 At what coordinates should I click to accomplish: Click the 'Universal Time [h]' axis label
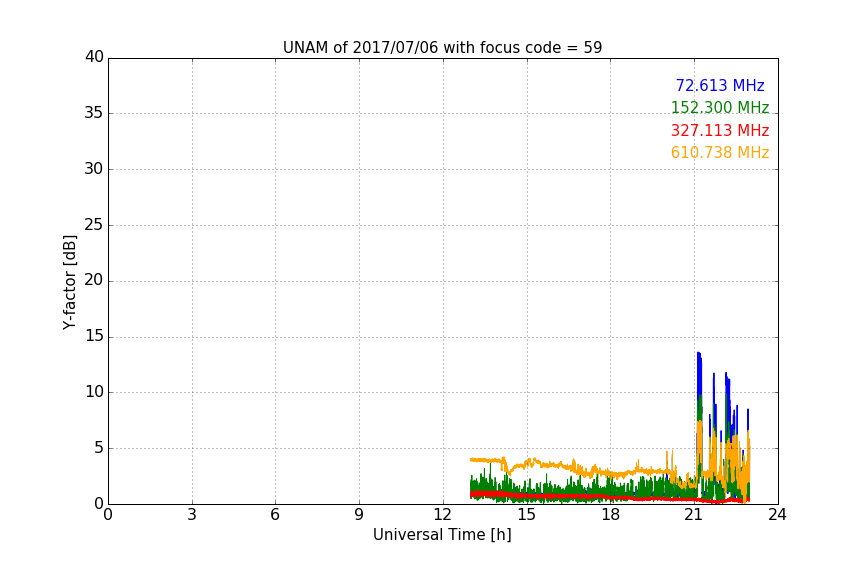(442, 535)
